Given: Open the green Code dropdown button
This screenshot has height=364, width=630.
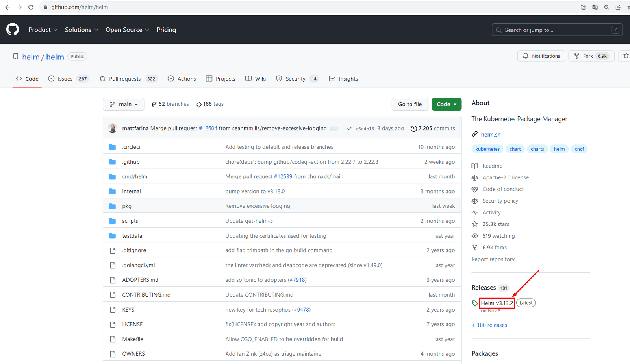Looking at the screenshot, I should point(447,104).
